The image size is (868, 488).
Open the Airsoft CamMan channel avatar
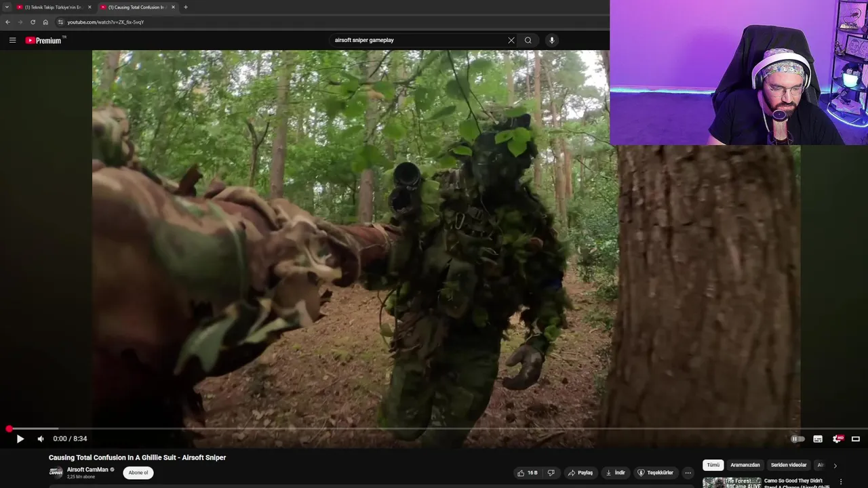click(x=56, y=473)
